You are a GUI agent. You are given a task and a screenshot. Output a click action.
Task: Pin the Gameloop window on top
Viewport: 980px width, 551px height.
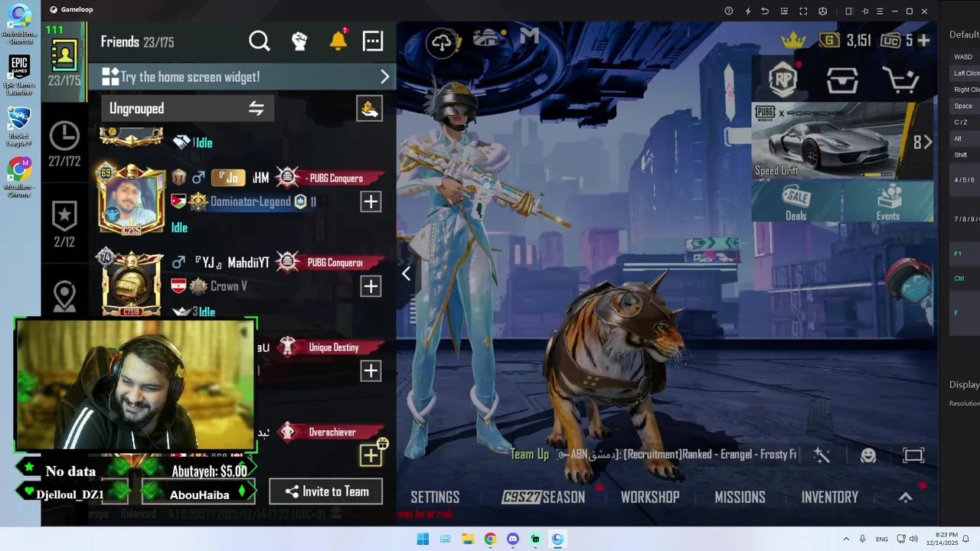coord(865,11)
